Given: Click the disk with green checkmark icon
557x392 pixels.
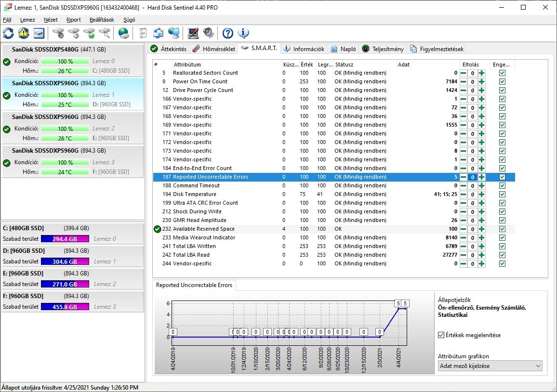Looking at the screenshot, I should coord(89,33).
